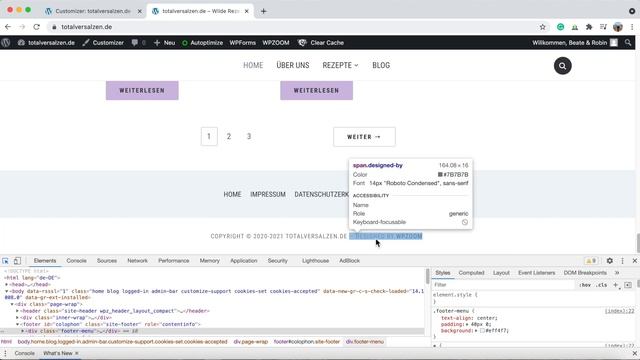
Task: Collapse the div page-wrap node
Action: click(12, 304)
